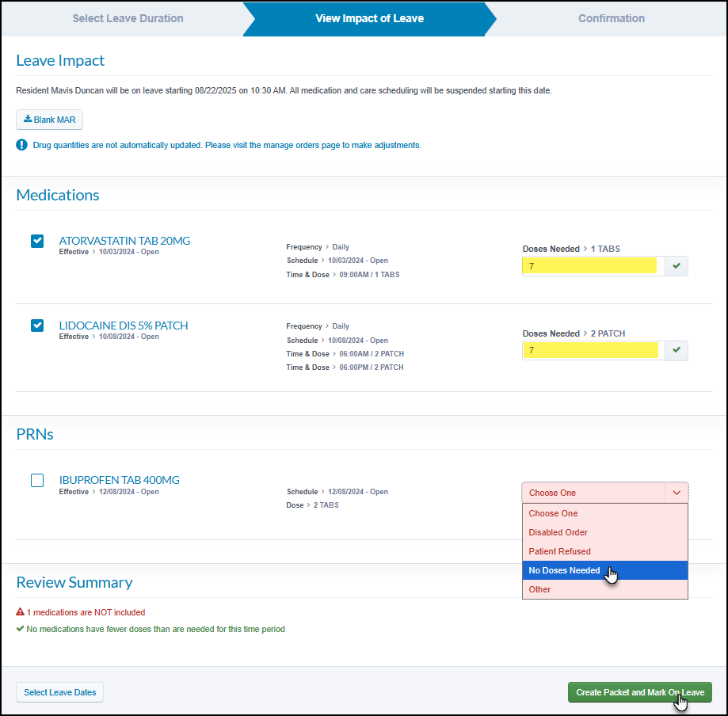Viewport: 728px width, 716px height.
Task: Check the Ibuprofen Tab 400mg checkbox
Action: click(37, 480)
